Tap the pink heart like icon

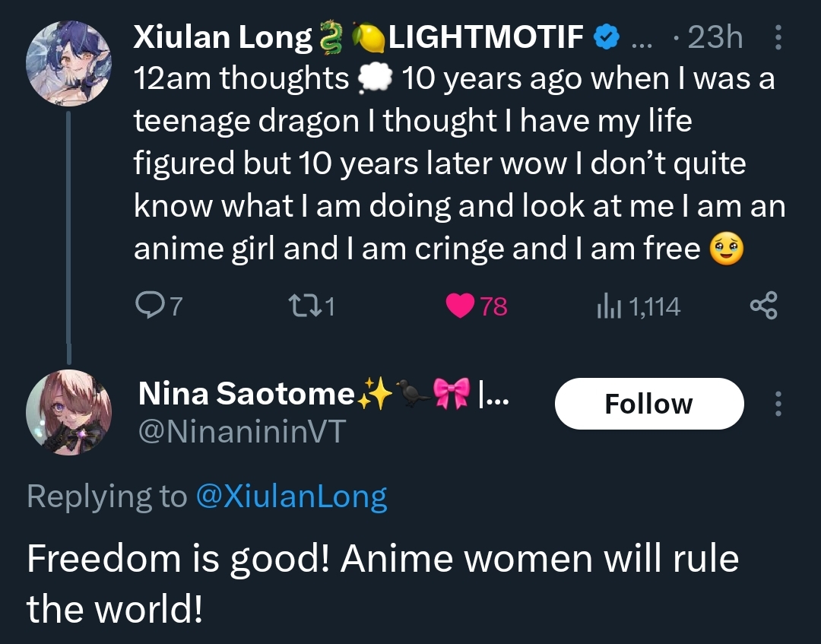(459, 306)
